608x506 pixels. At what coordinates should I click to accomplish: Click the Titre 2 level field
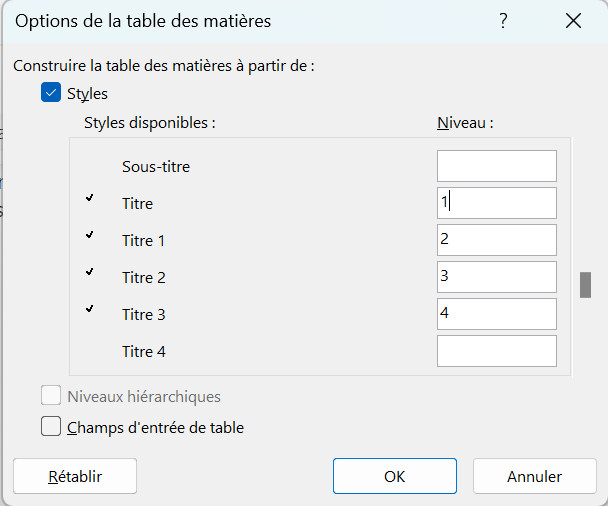click(x=496, y=277)
